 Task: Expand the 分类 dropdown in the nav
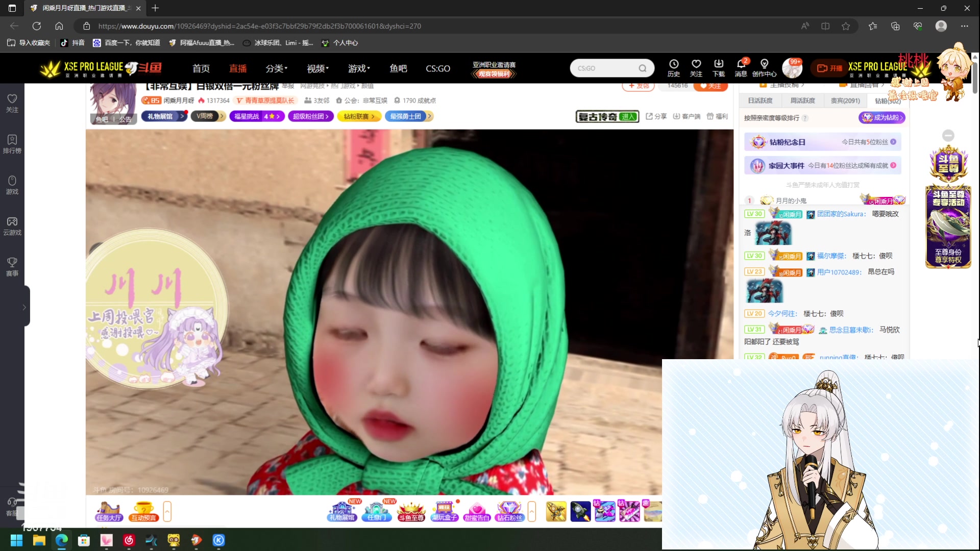coord(277,68)
